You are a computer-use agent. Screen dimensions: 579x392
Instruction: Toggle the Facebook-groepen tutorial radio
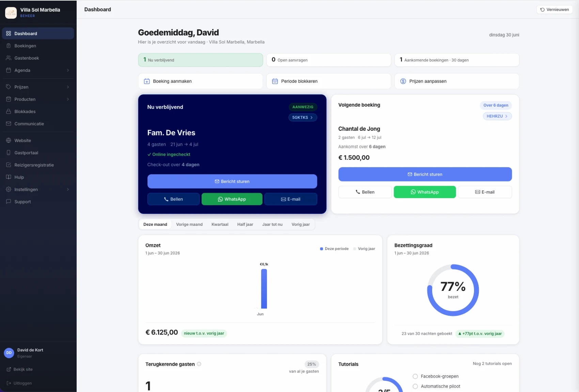pos(415,376)
